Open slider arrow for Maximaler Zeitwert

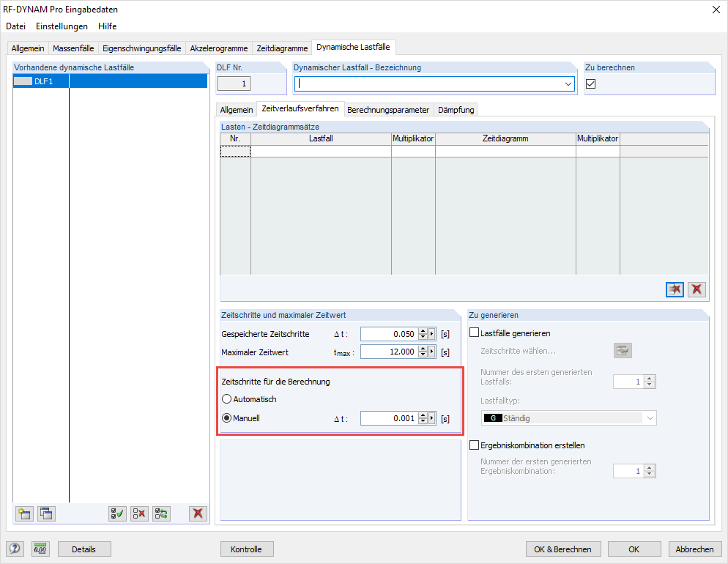432,352
